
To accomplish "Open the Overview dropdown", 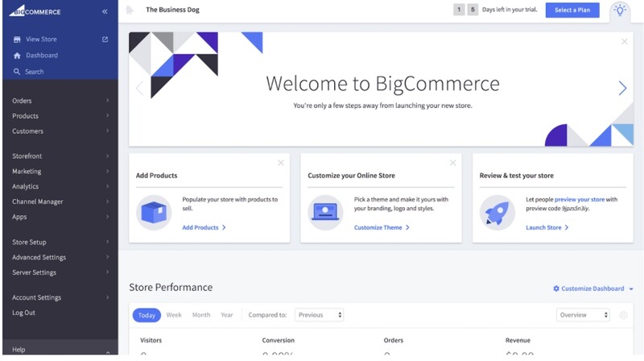I will tap(583, 315).
